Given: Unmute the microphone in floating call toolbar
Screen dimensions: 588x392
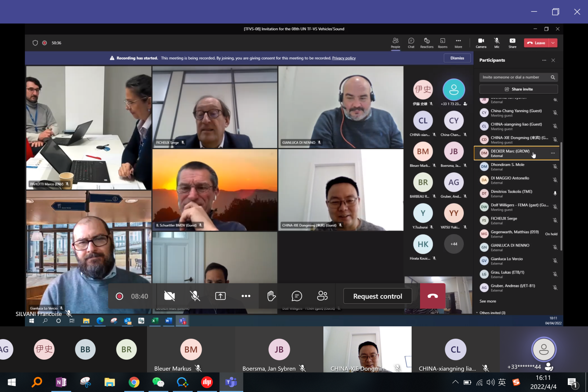Looking at the screenshot, I should 195,296.
